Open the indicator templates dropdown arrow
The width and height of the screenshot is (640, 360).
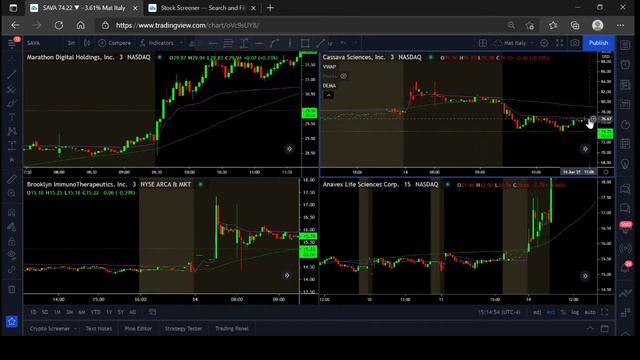(181, 43)
